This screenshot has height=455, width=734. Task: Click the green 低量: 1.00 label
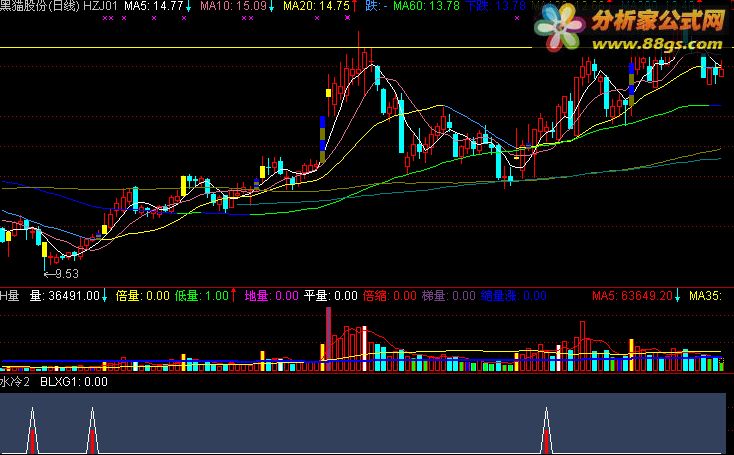pyautogui.click(x=202, y=295)
